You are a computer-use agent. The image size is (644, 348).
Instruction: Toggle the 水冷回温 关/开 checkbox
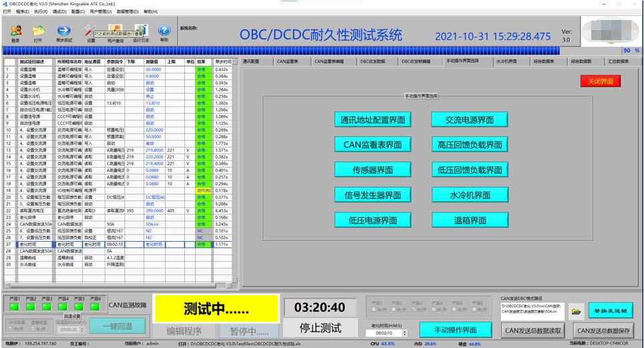[11, 328]
